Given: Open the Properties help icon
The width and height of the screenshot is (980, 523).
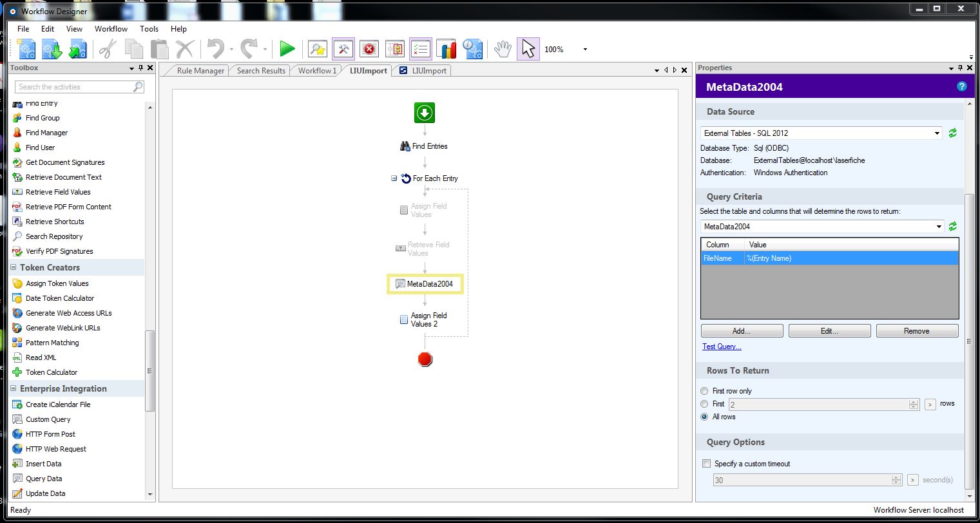Looking at the screenshot, I should pyautogui.click(x=961, y=86).
